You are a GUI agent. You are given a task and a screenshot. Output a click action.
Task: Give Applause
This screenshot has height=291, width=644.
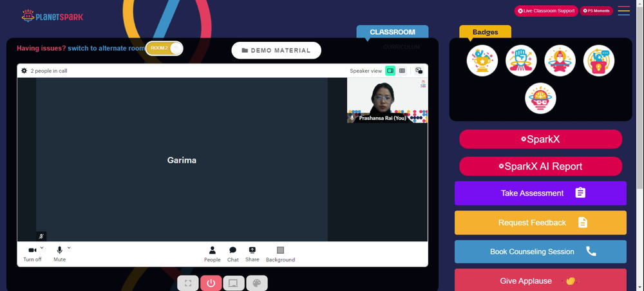coord(540,280)
